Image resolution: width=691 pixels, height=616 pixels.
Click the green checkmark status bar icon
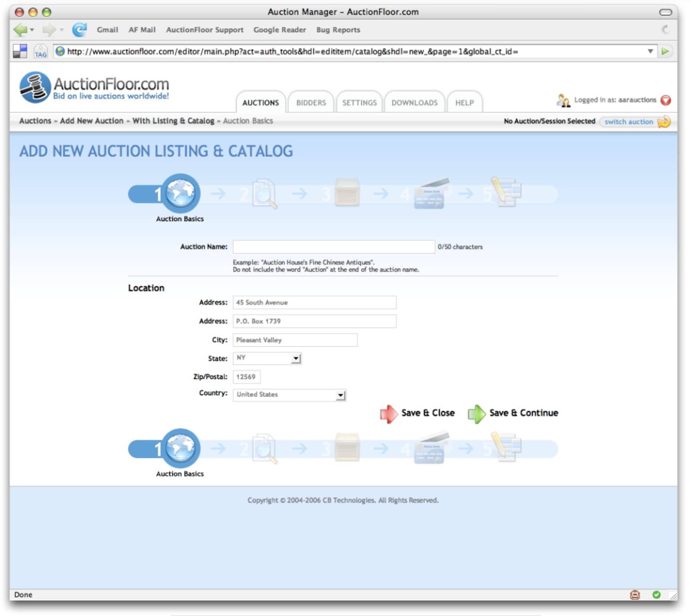pyautogui.click(x=656, y=594)
